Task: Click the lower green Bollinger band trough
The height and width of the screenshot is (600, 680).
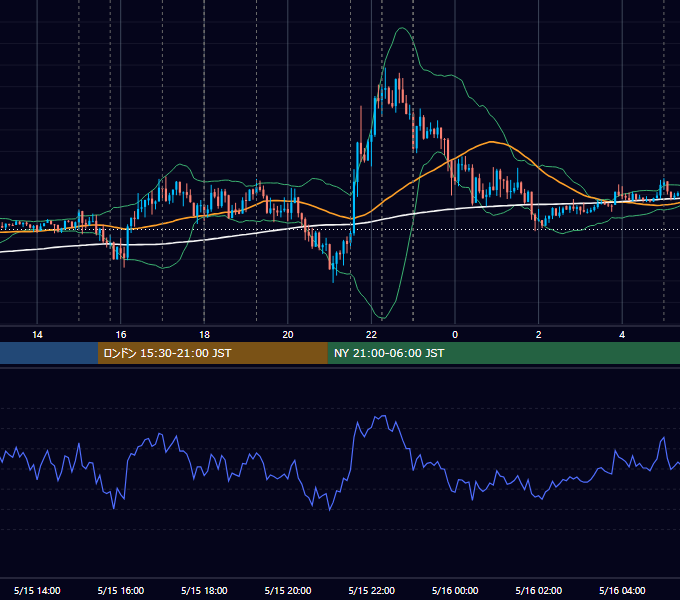Action: pyautogui.click(x=382, y=319)
